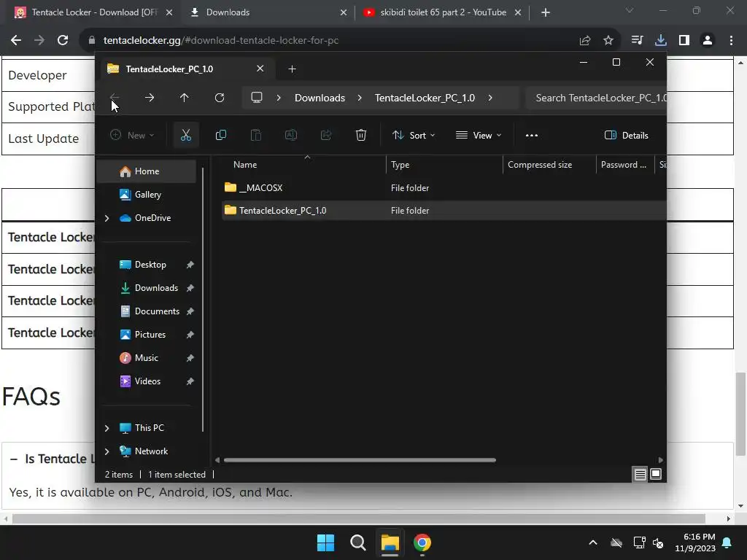Expand the This PC tree node
The height and width of the screenshot is (560, 747).
tap(107, 428)
